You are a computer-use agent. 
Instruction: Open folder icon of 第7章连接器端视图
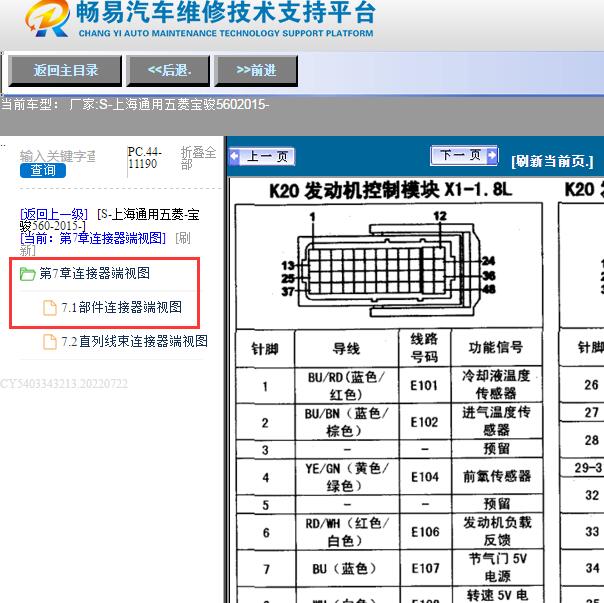coord(27,274)
